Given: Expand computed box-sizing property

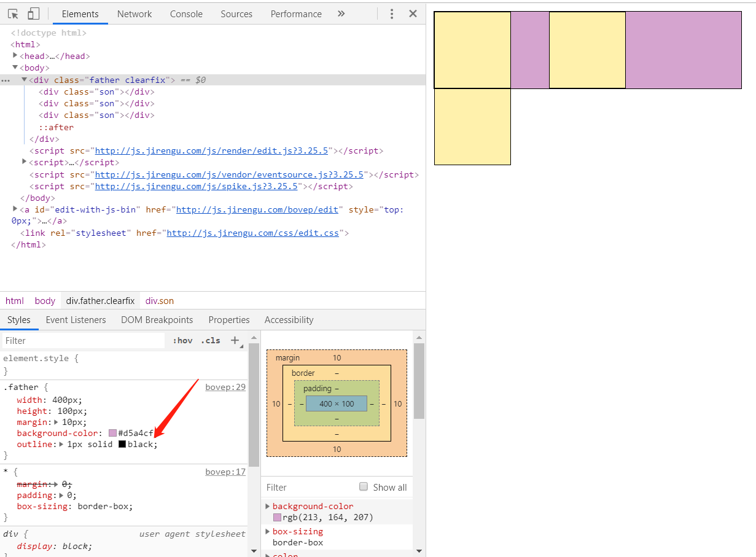Looking at the screenshot, I should [x=268, y=531].
